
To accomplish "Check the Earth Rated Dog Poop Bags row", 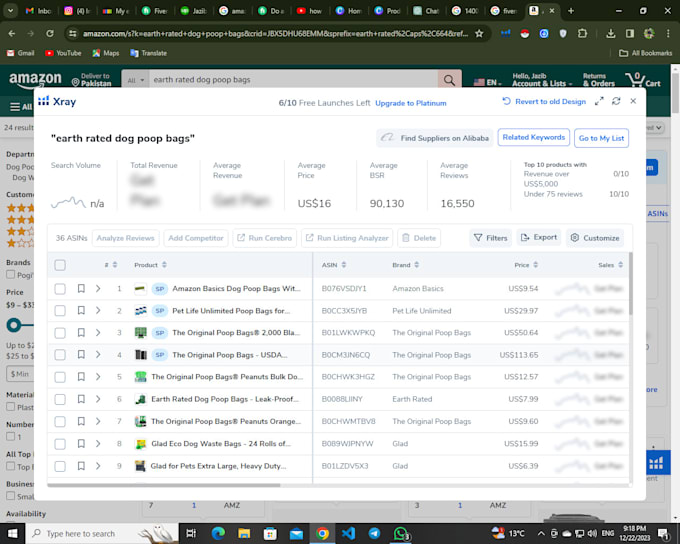I will pos(60,399).
